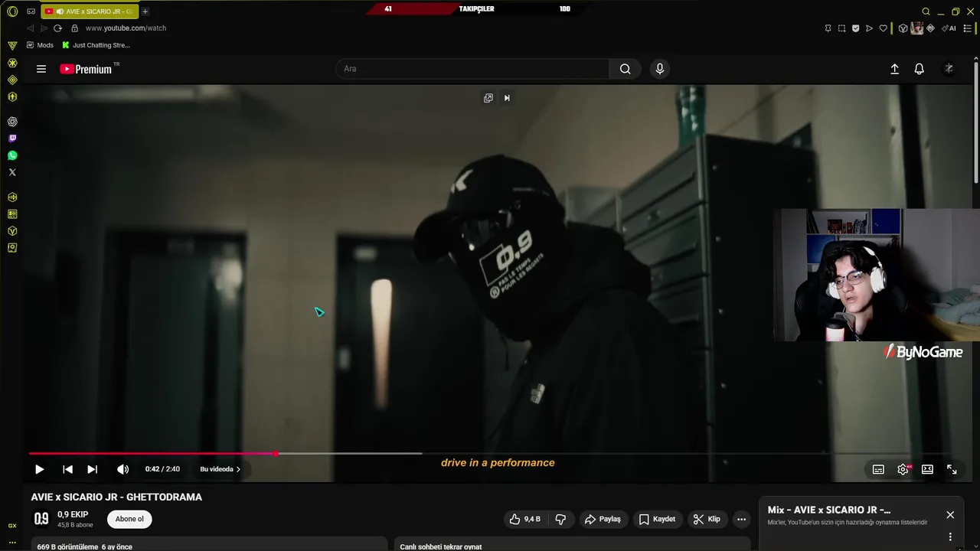The height and width of the screenshot is (551, 980).
Task: Toggle subtitles/captions on the player
Action: coord(878,469)
